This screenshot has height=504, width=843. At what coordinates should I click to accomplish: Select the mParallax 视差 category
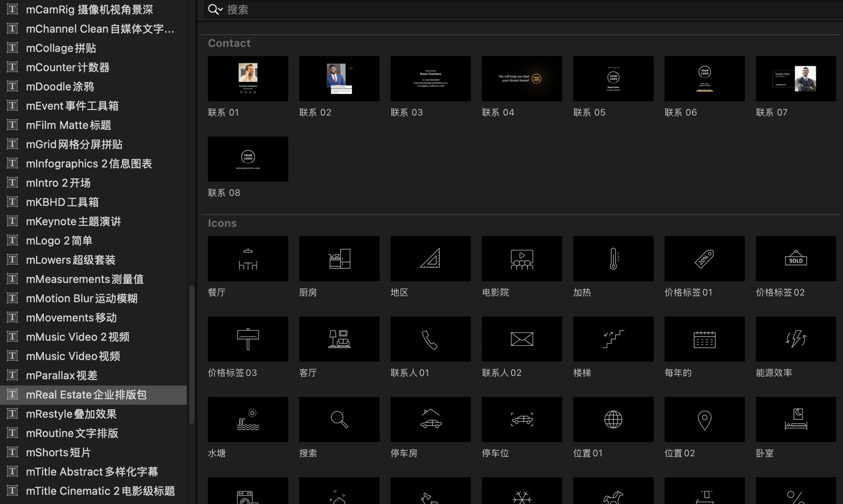click(93, 375)
